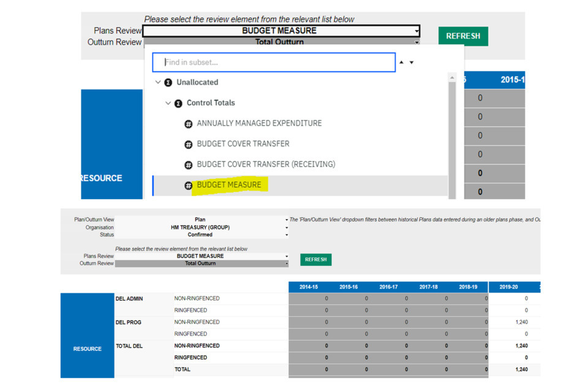The width and height of the screenshot is (588, 392).
Task: Open the top Plans Review BUDGET MEASURE dropdown
Action: (x=417, y=31)
